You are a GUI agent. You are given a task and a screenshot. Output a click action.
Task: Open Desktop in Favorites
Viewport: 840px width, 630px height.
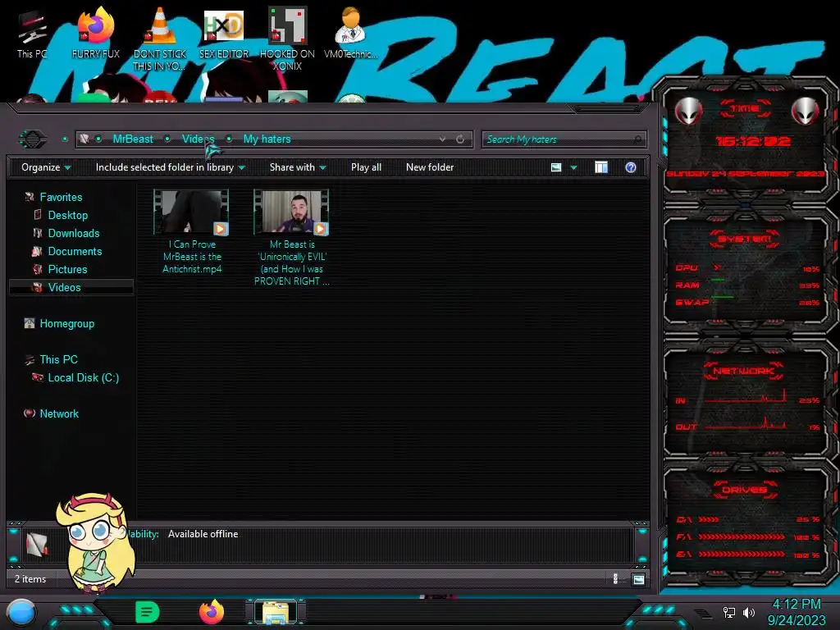click(67, 216)
